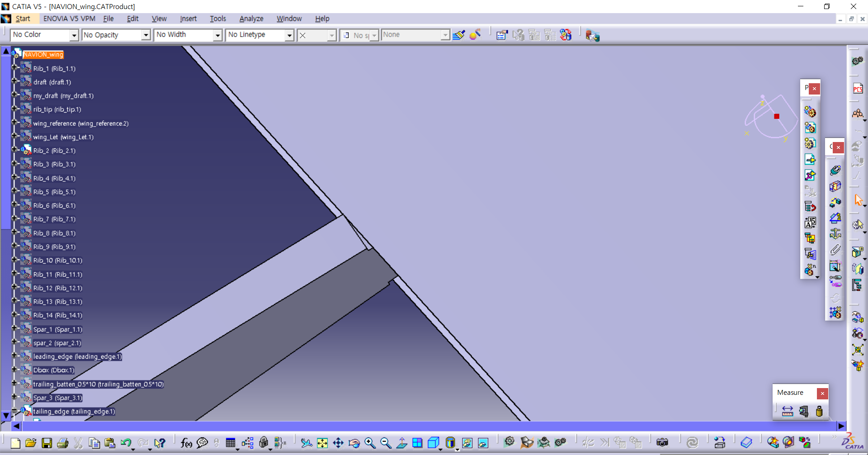
Task: Copy with the Copy icon
Action: click(94, 443)
